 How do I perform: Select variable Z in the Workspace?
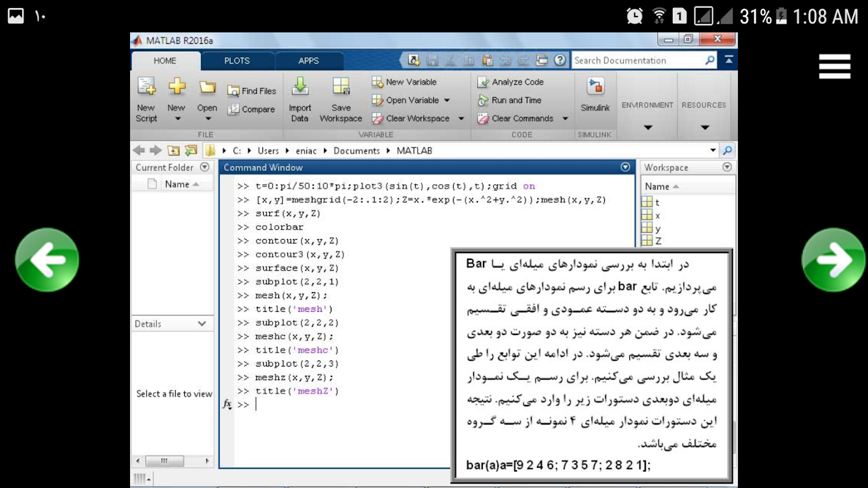tap(651, 241)
